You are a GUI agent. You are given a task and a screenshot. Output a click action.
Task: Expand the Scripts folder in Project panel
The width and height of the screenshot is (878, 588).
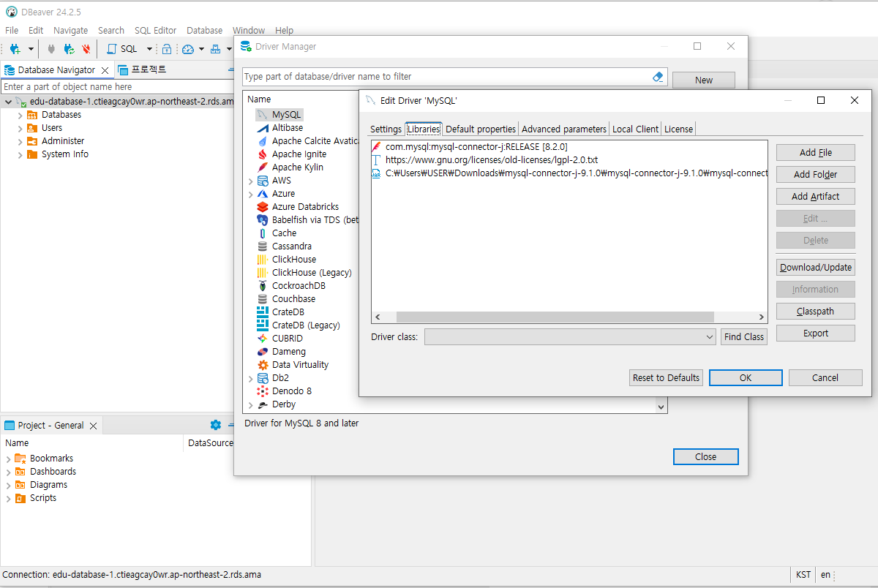(x=9, y=499)
